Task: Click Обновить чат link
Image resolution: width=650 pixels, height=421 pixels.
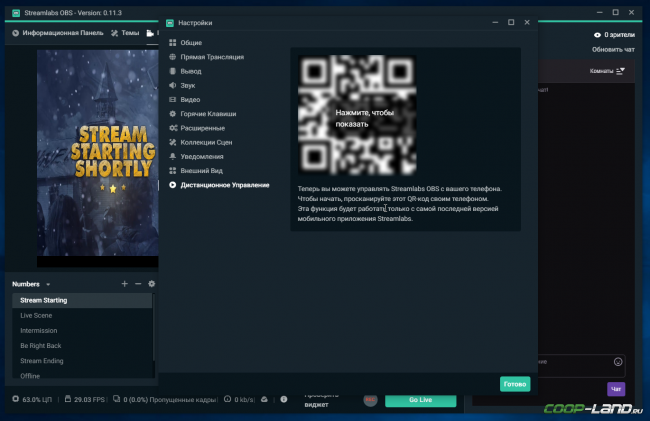Action: tap(613, 49)
